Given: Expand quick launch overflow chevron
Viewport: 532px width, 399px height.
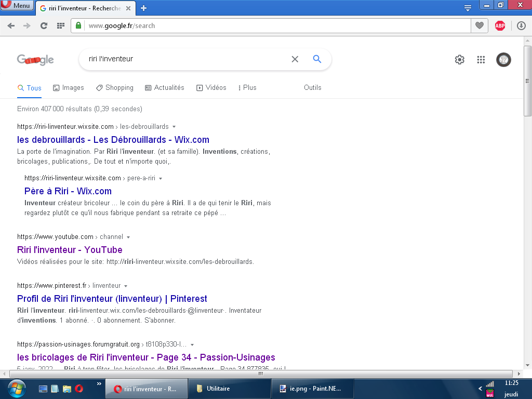Looking at the screenshot, I should tap(99, 384).
